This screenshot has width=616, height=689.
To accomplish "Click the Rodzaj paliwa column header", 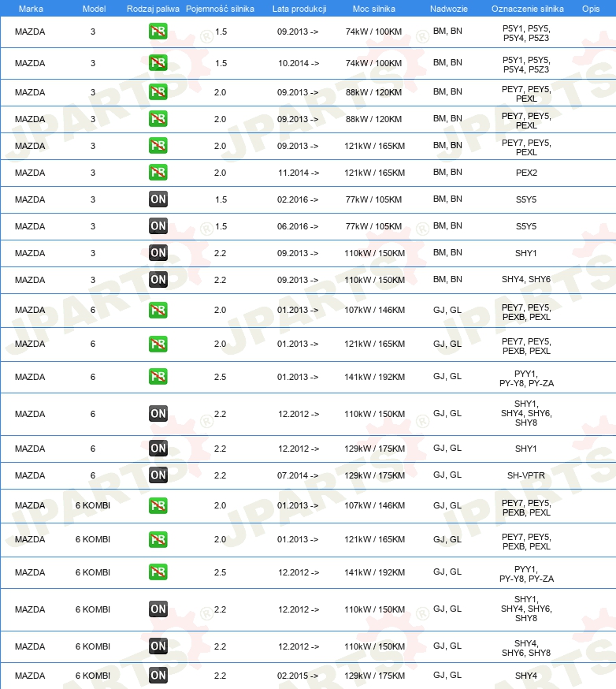I will point(153,9).
